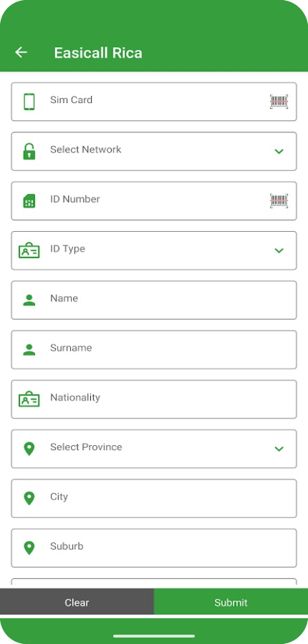Image resolution: width=308 pixels, height=644 pixels.
Task: Tap the padlock icon beside Select Network
Action: (29, 151)
